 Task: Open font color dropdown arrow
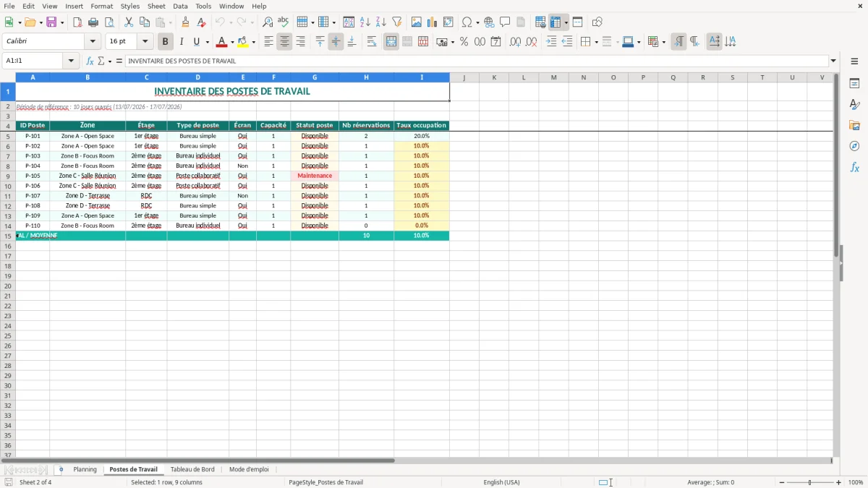coord(232,42)
